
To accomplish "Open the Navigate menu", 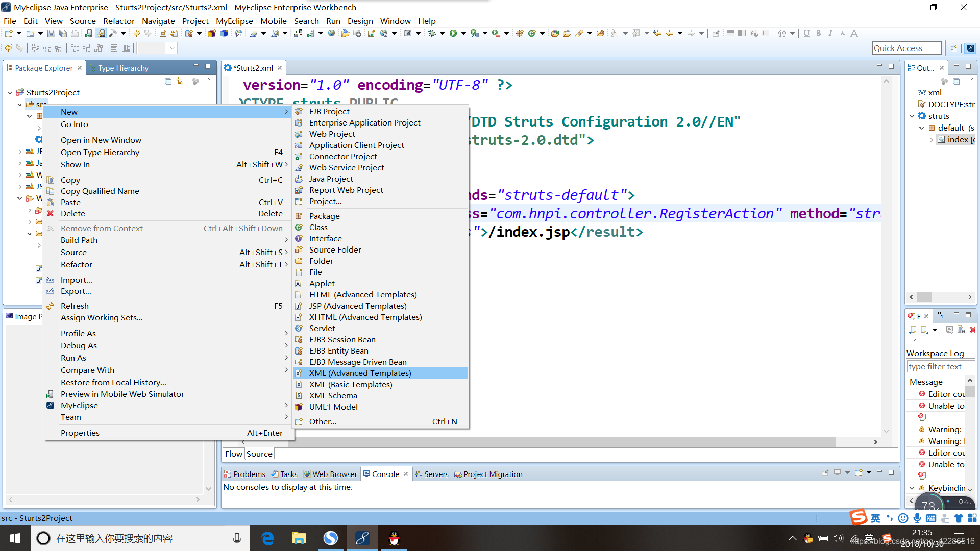I will point(158,21).
